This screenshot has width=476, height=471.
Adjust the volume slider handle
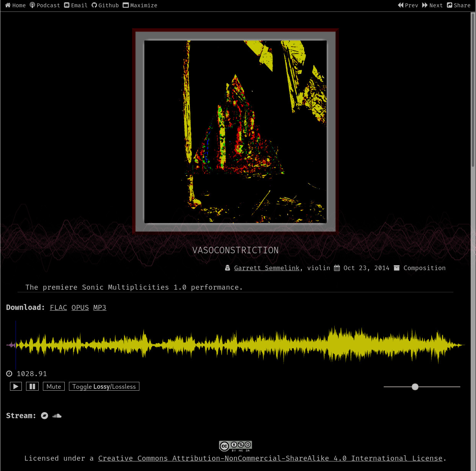415,387
